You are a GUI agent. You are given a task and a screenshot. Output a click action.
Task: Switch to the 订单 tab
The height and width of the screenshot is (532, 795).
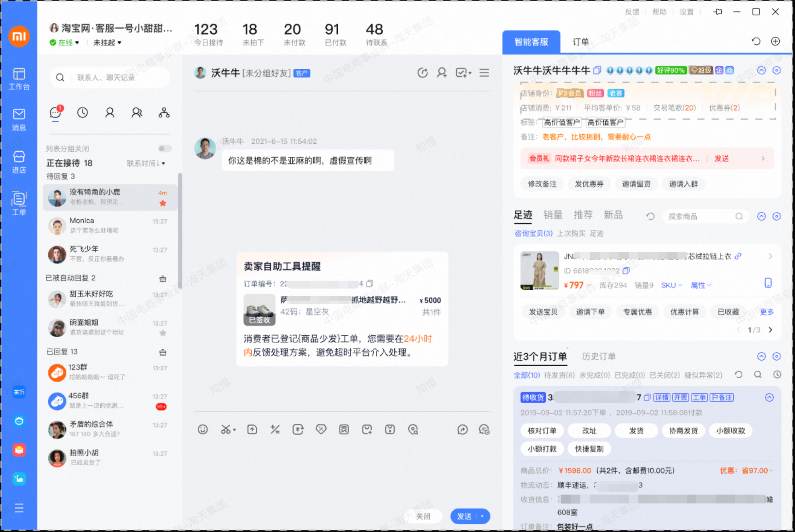click(580, 42)
